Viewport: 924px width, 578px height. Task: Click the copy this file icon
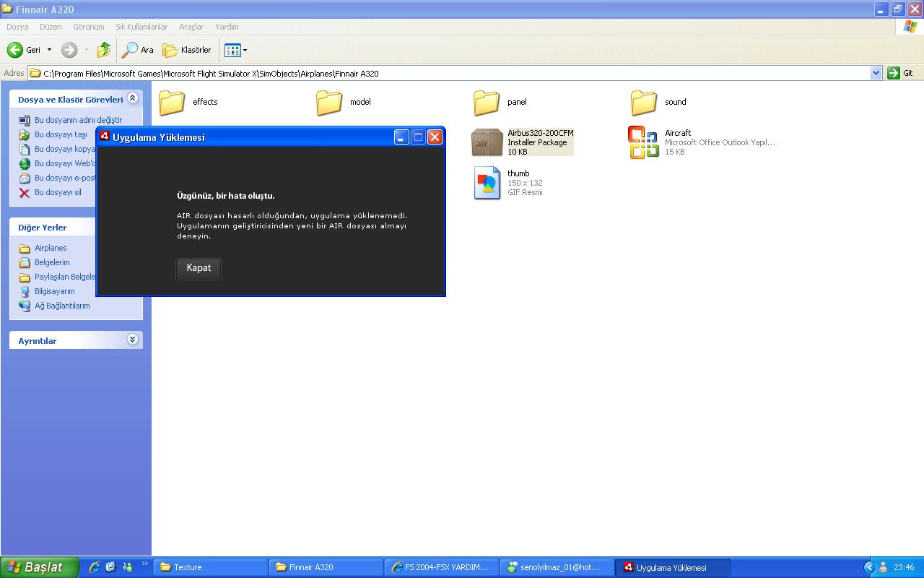click(25, 149)
